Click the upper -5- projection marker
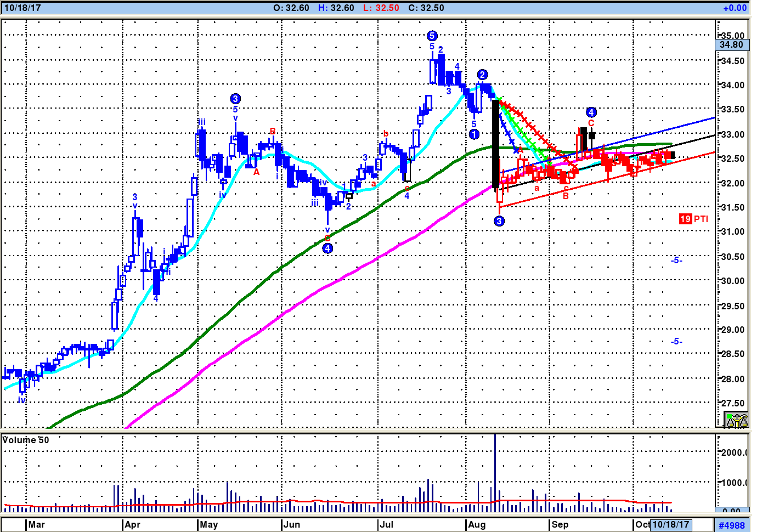Viewport: 768px width, 532px height. tap(676, 260)
